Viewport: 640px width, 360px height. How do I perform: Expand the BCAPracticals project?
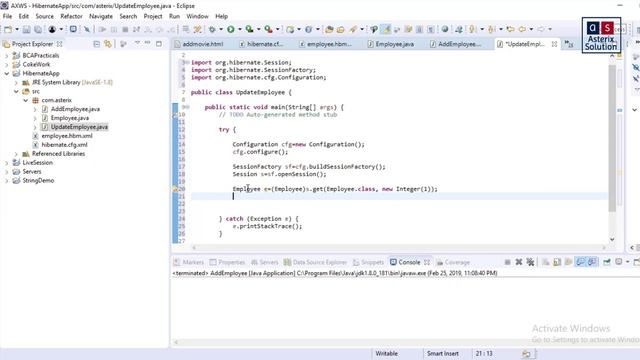[x=7, y=56]
